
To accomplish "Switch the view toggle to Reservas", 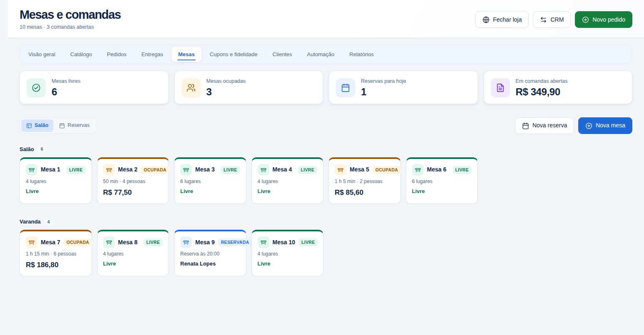I will pyautogui.click(x=75, y=125).
